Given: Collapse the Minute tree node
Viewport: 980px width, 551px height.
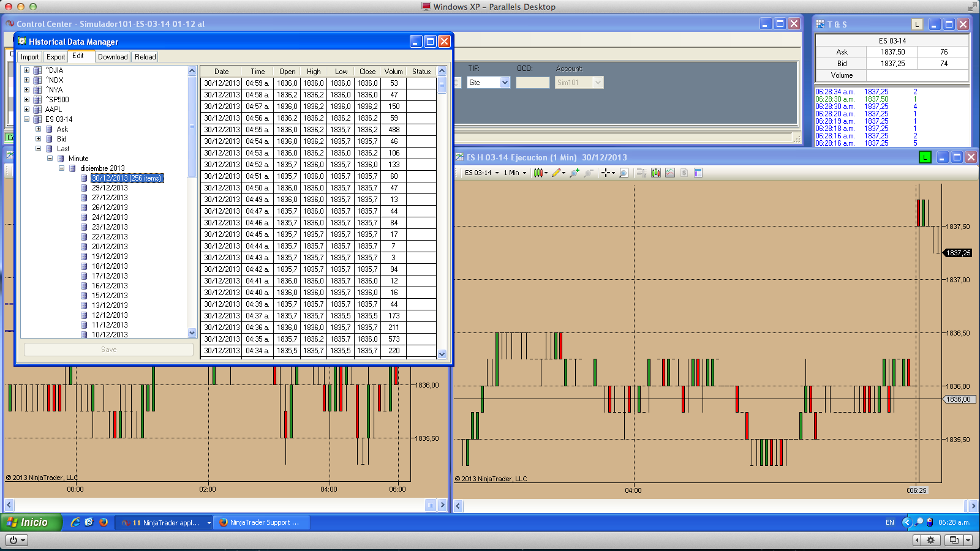Looking at the screenshot, I should coord(50,159).
